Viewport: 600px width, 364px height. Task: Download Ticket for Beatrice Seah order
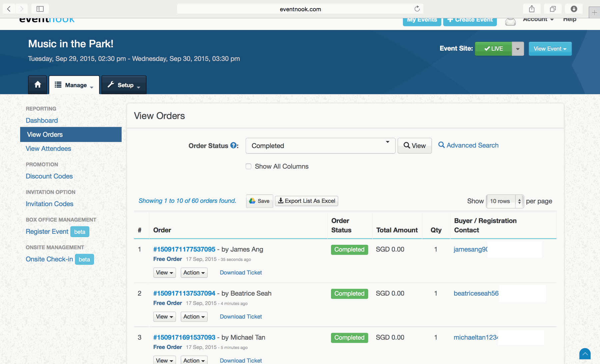tap(241, 316)
